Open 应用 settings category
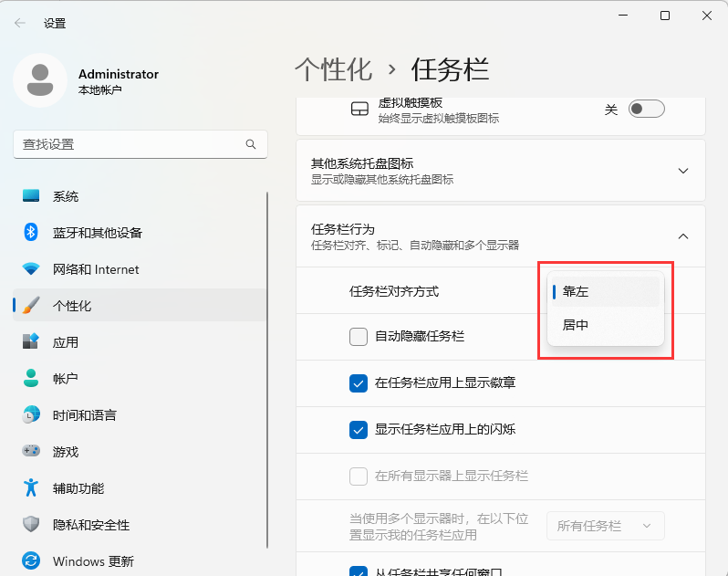Screen dimensions: 728x576 pyautogui.click(x=140, y=342)
